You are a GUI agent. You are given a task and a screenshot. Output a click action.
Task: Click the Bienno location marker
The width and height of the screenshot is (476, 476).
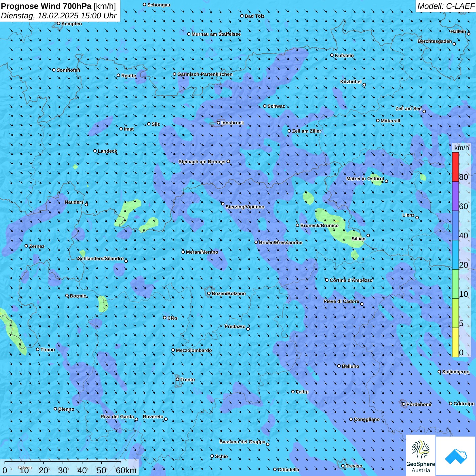point(55,409)
